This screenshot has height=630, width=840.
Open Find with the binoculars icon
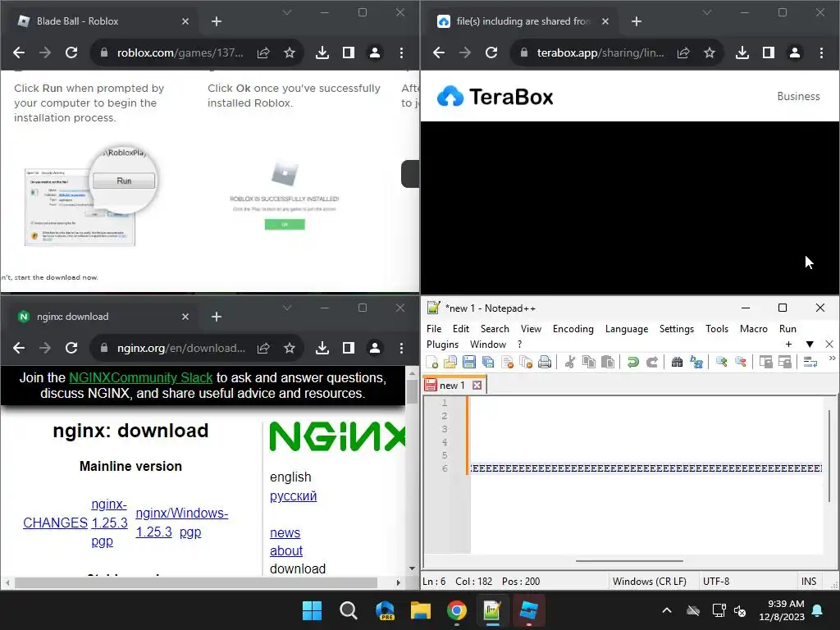coord(677,363)
